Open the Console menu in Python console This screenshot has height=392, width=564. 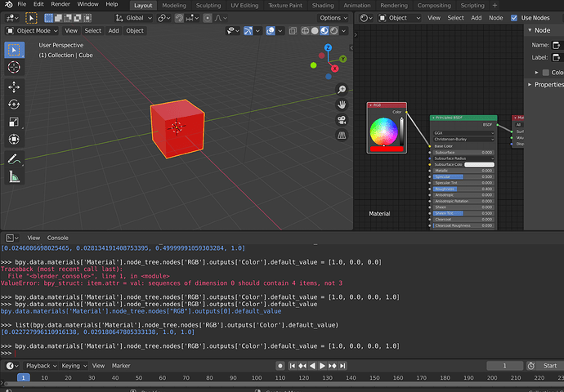[57, 238]
